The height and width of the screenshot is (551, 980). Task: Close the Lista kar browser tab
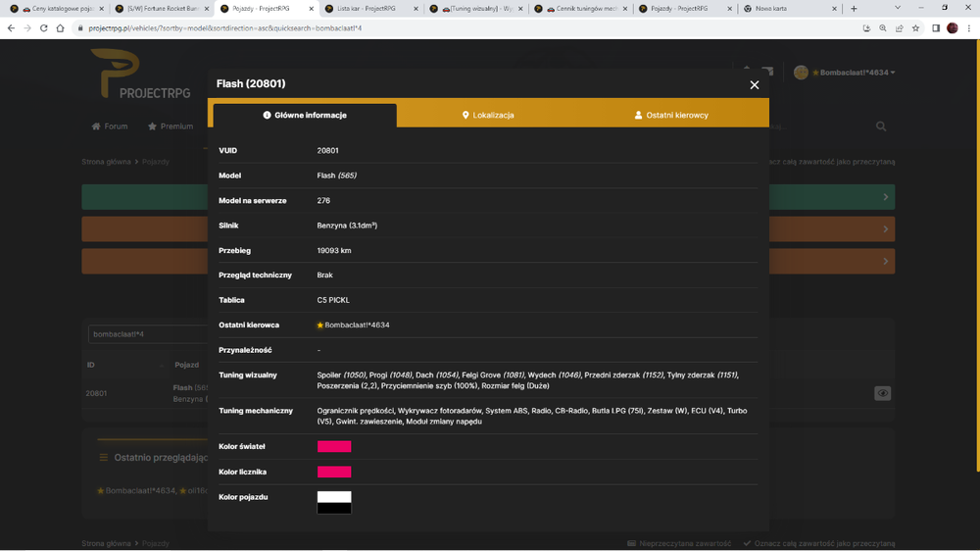click(416, 9)
